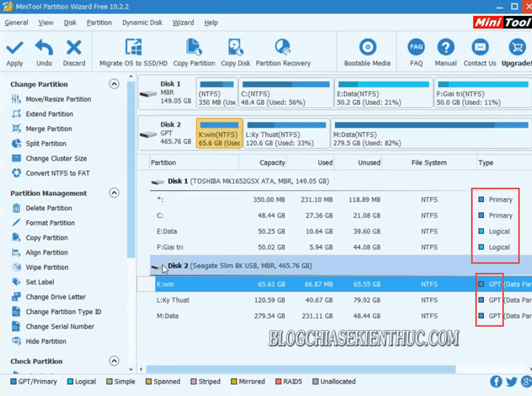This screenshot has height=396, width=532.
Task: Select Disk 2 Seagate row in list
Action: 340,266
